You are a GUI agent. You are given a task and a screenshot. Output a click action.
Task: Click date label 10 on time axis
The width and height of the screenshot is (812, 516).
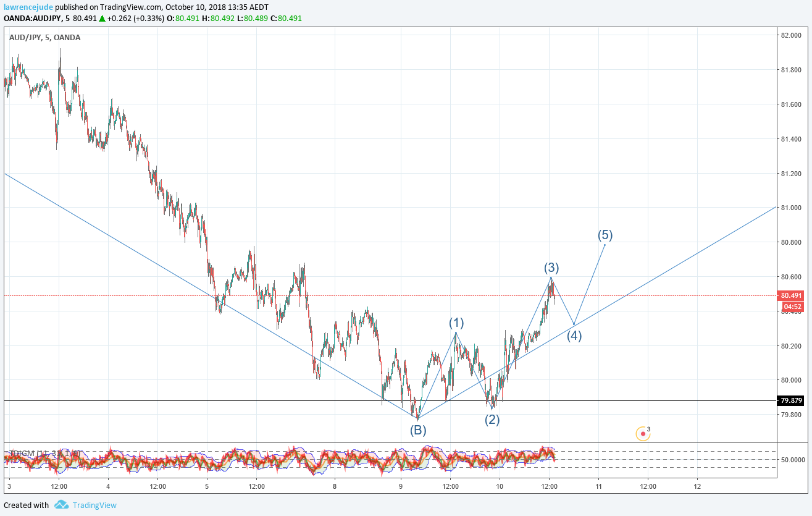pyautogui.click(x=500, y=487)
